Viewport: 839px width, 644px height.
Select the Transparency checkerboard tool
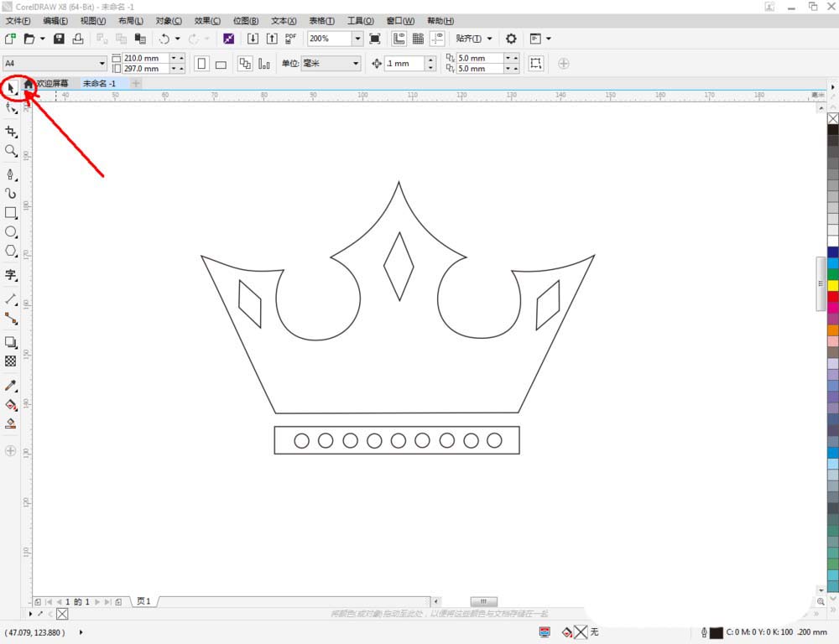point(11,361)
